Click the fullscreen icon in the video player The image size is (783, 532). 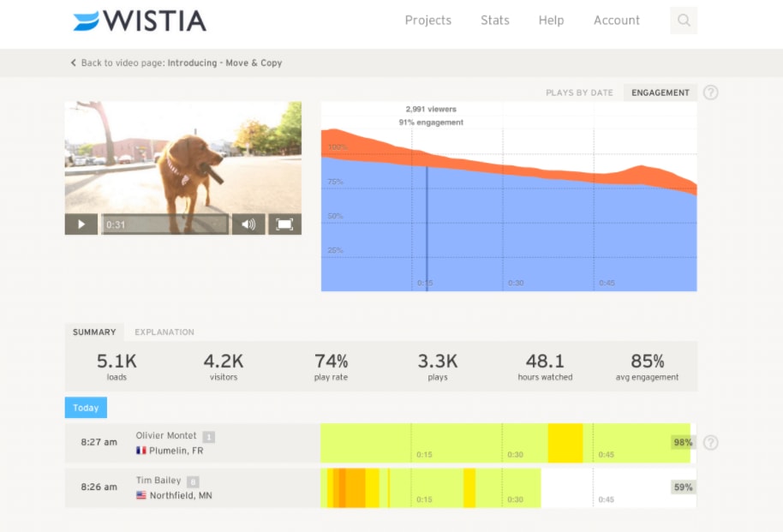click(x=284, y=224)
